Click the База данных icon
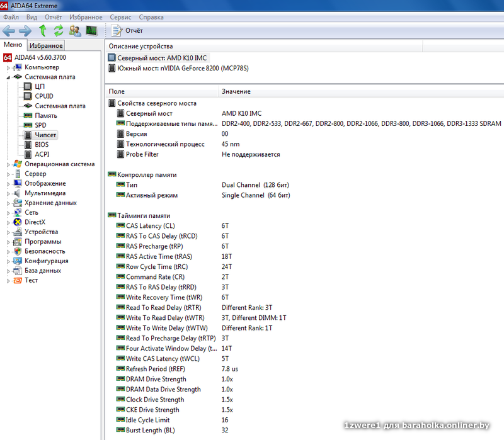This screenshot has width=504, height=440. [x=18, y=271]
